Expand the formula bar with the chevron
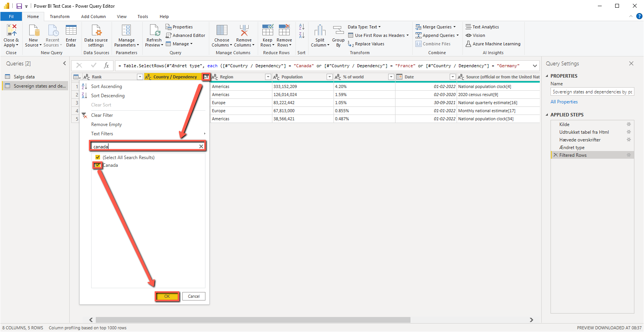Viewport: 644px width, 332px height. (x=535, y=66)
